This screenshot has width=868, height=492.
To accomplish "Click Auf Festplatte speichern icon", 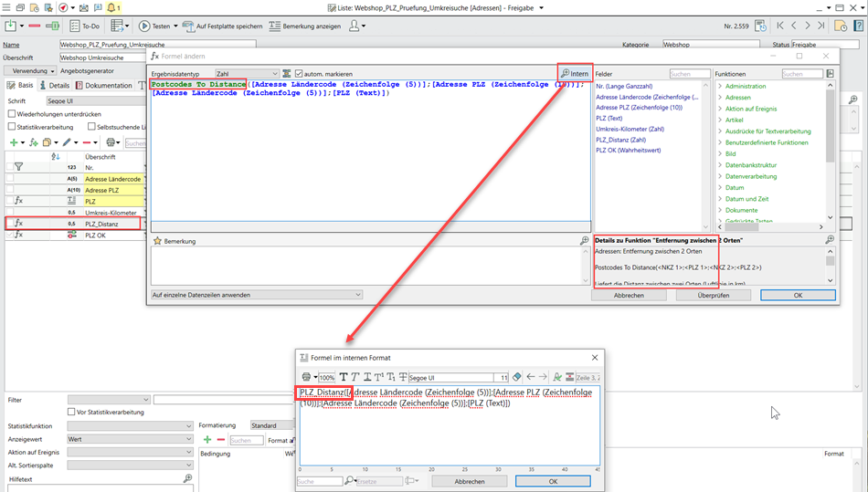I will click(x=188, y=26).
